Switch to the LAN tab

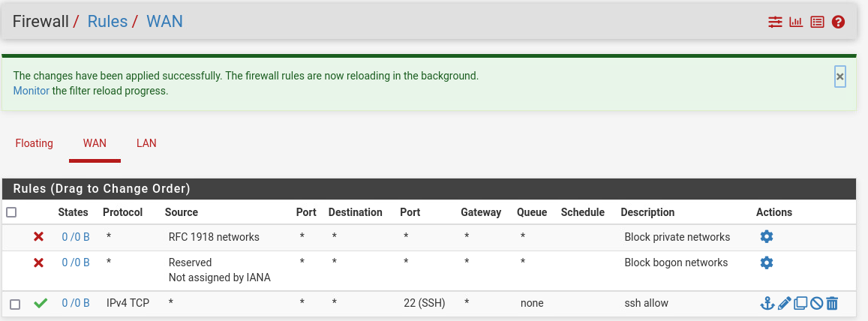146,142
